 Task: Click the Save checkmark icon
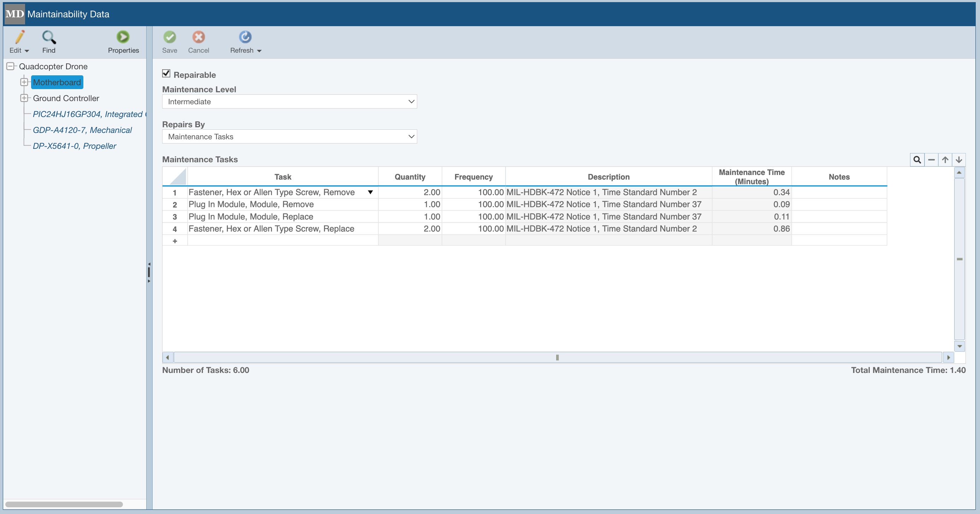click(x=169, y=37)
